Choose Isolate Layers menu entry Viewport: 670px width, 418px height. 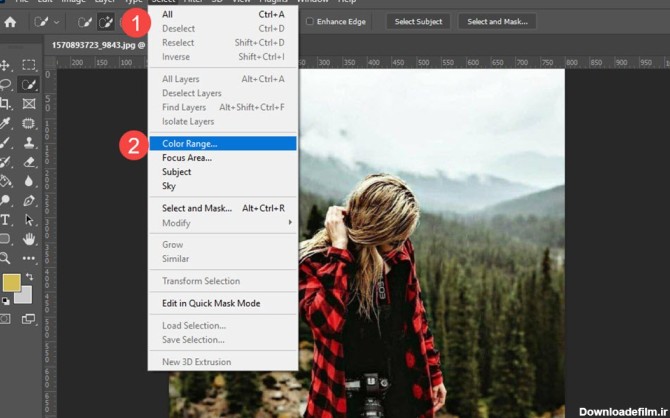click(x=223, y=121)
